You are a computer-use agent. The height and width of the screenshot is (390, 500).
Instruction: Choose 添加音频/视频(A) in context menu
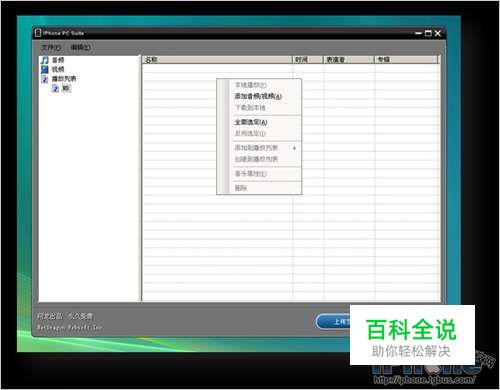point(258,96)
